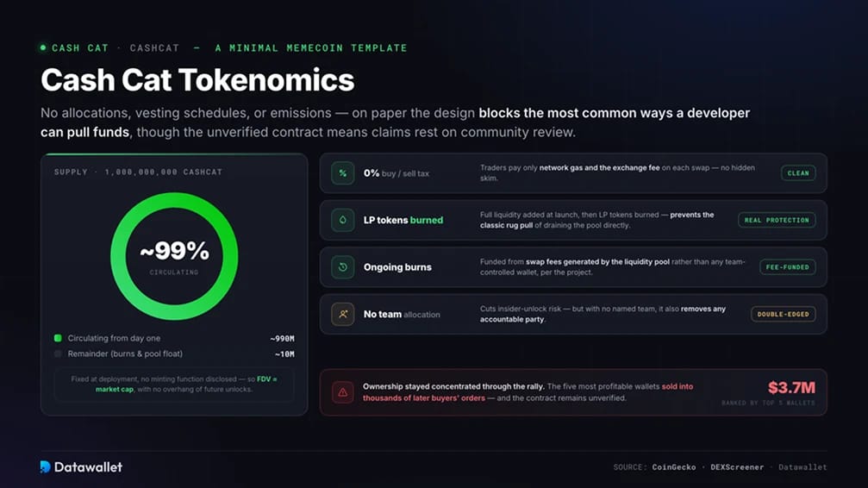Click the Datawallet source text at bottom right
The image size is (868, 488).
tap(802, 467)
